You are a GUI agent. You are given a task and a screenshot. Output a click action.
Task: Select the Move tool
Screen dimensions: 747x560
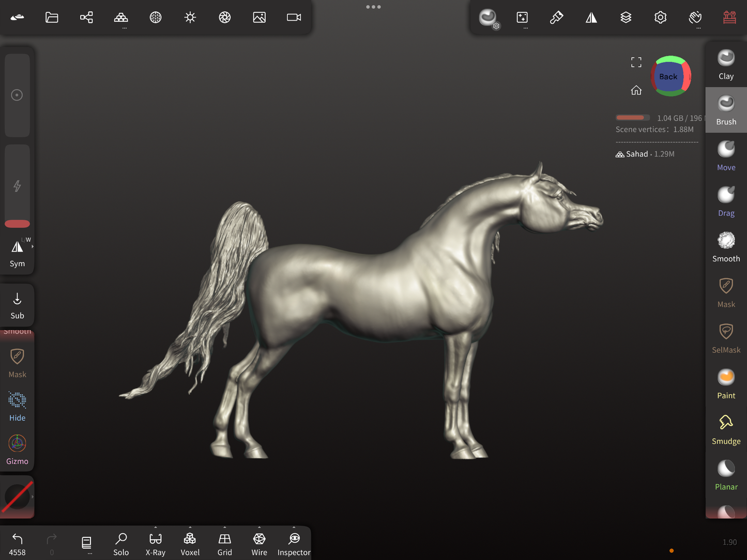coord(726,155)
